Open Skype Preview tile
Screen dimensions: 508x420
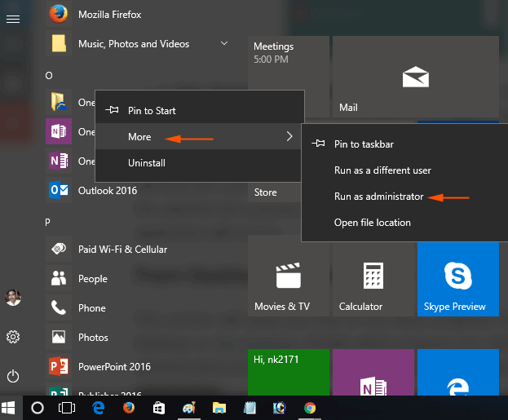click(x=458, y=279)
